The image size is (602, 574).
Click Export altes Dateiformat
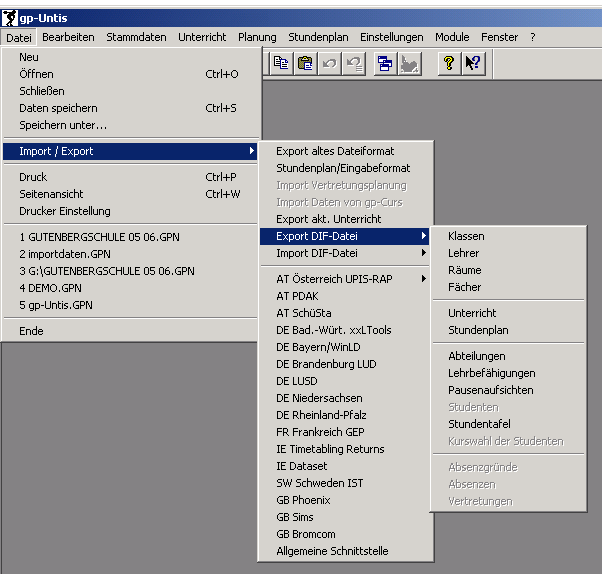(334, 151)
